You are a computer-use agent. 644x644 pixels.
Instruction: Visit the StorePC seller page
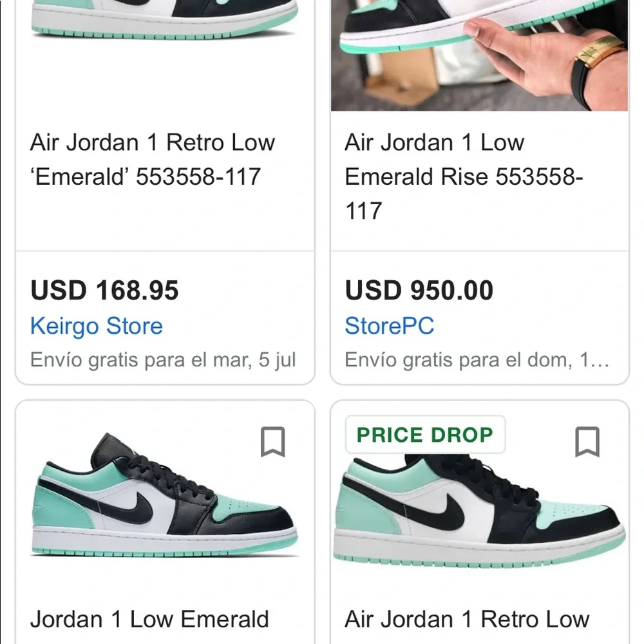(x=388, y=327)
